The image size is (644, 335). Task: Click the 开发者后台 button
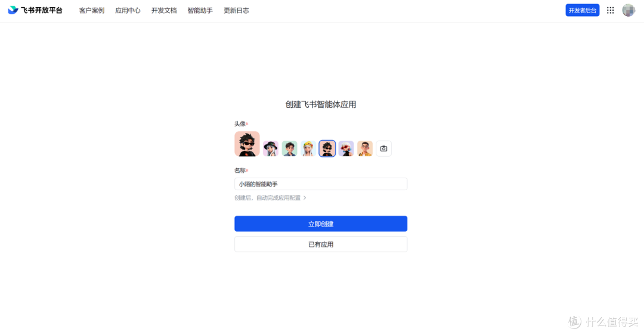pyautogui.click(x=582, y=10)
